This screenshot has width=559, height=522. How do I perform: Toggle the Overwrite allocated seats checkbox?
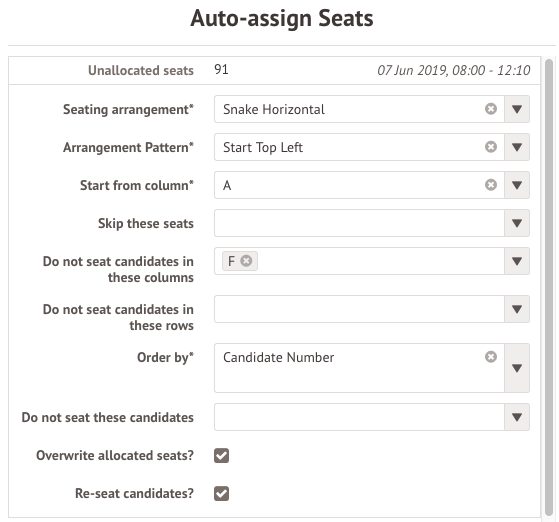[221, 455]
